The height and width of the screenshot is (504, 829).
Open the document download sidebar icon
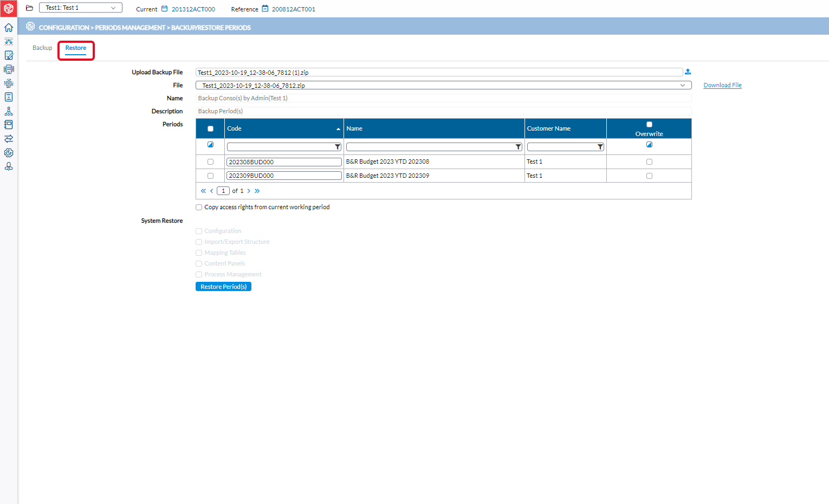click(x=9, y=97)
